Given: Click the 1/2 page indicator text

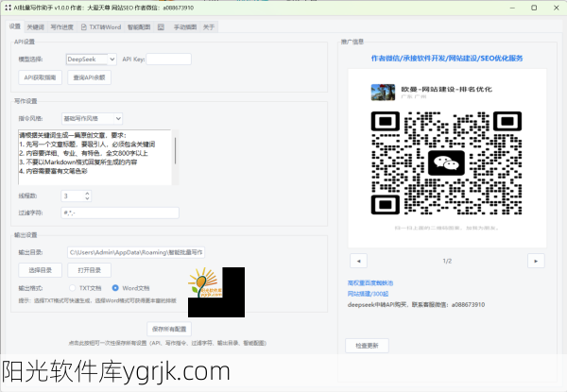Looking at the screenshot, I should (447, 261).
